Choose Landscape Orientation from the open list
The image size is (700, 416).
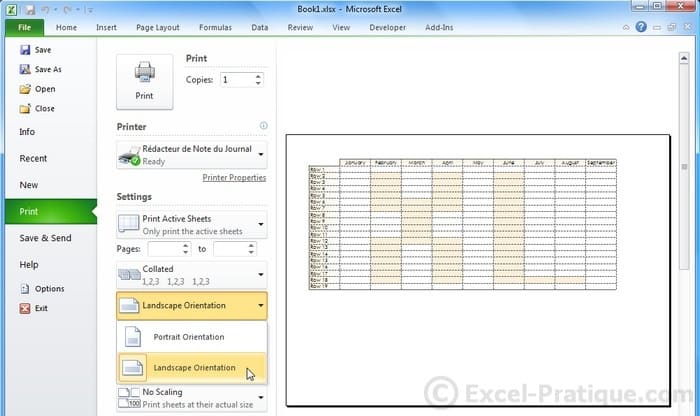click(192, 368)
